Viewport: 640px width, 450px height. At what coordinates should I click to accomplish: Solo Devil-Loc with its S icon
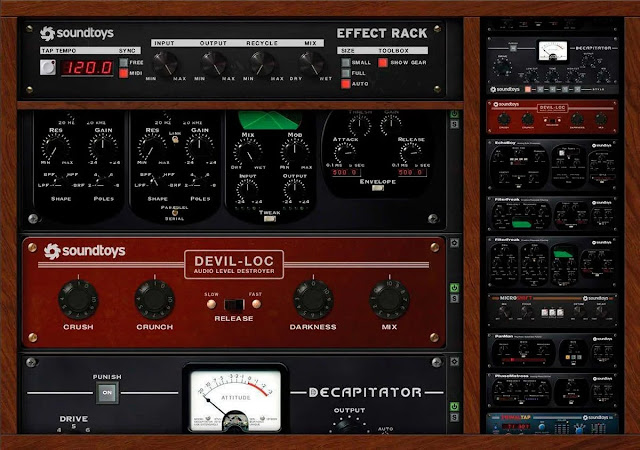454,299
